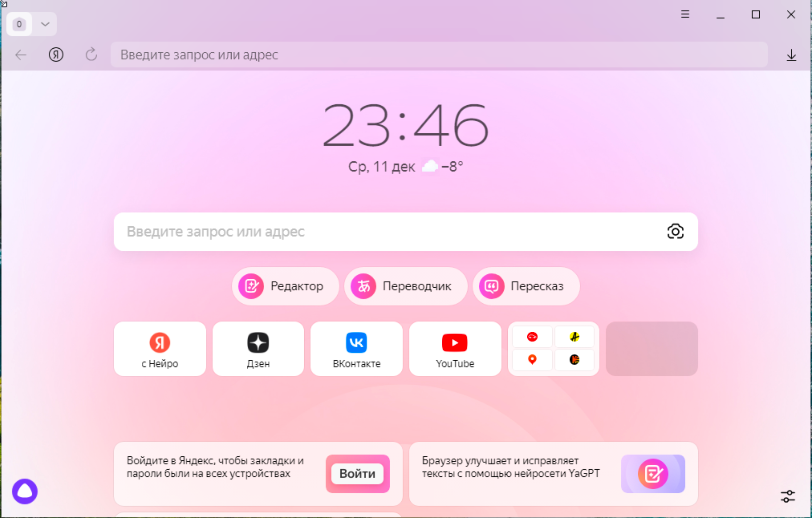
Task: Toggle the grouped shortcuts tile
Action: (553, 348)
